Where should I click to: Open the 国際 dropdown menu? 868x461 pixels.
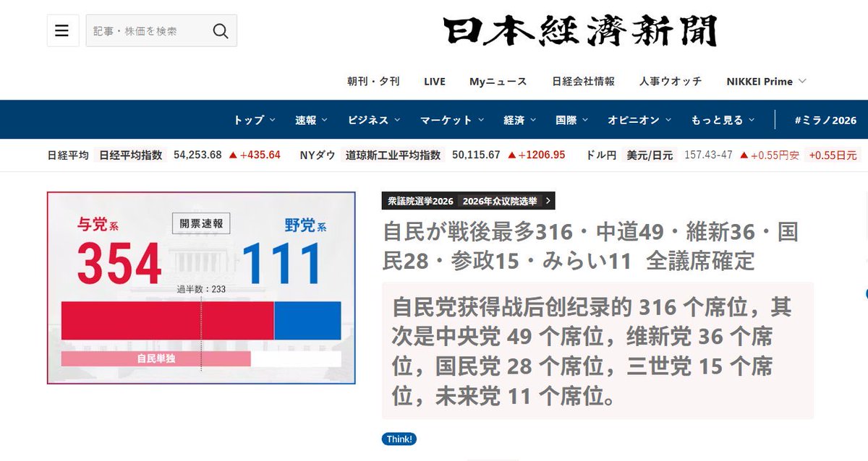(567, 119)
